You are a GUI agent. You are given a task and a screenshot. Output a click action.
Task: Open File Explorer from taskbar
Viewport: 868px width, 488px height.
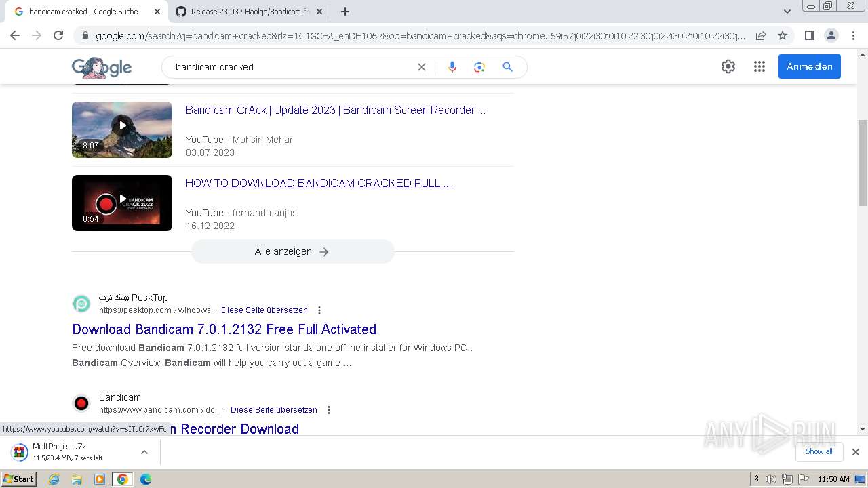point(77,479)
